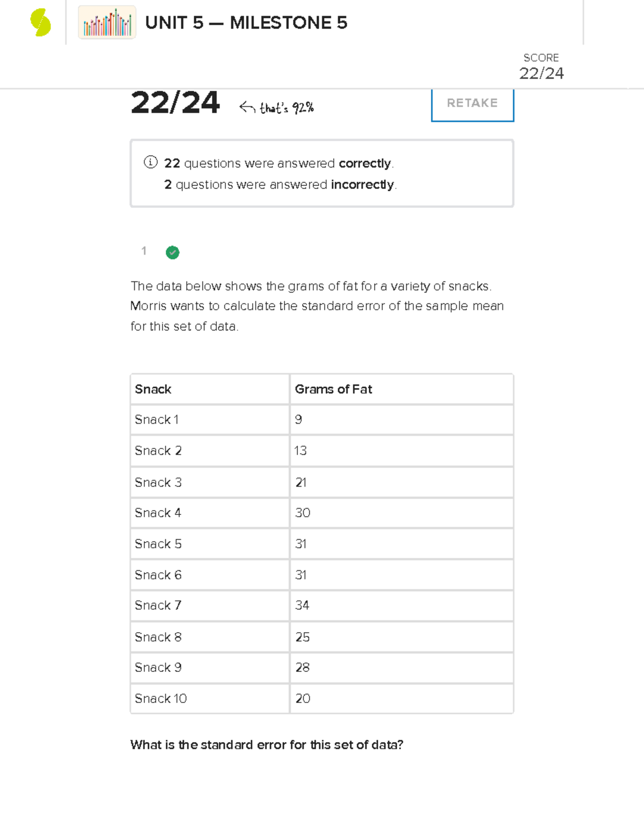Click the Snack 4 table cell
The width and height of the screenshot is (644, 834).
[158, 513]
